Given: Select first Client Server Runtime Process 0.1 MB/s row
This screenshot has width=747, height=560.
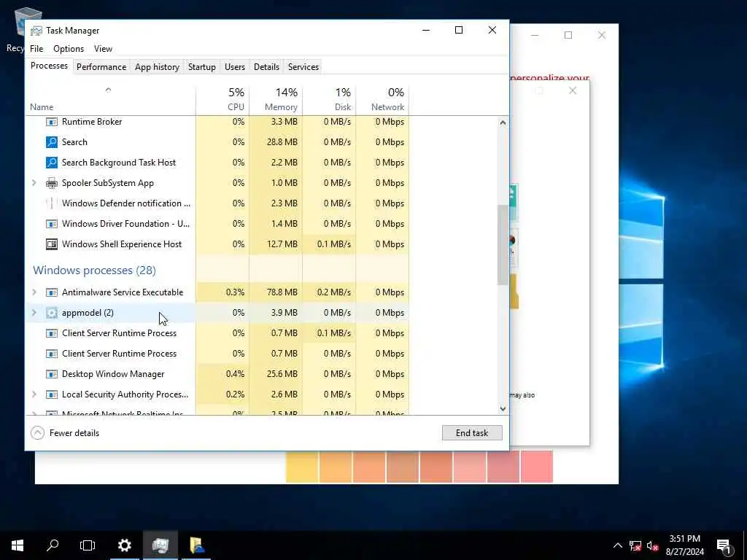Looking at the screenshot, I should point(219,333).
